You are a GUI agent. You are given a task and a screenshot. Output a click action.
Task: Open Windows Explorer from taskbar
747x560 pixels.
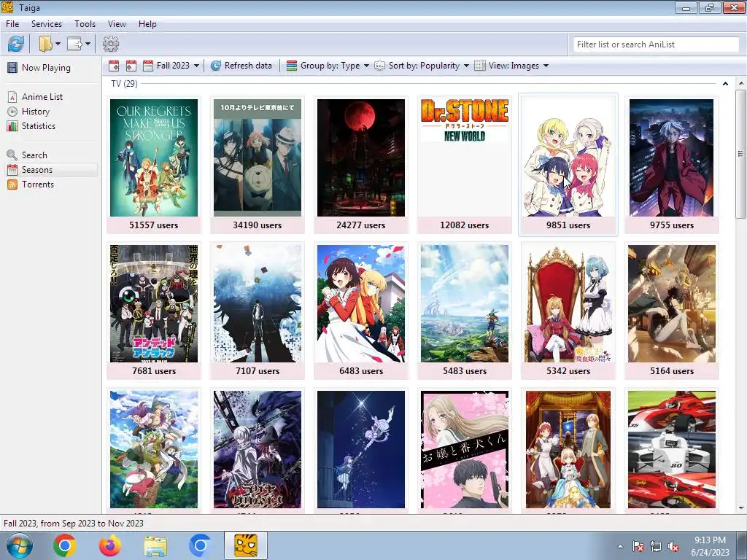point(155,545)
